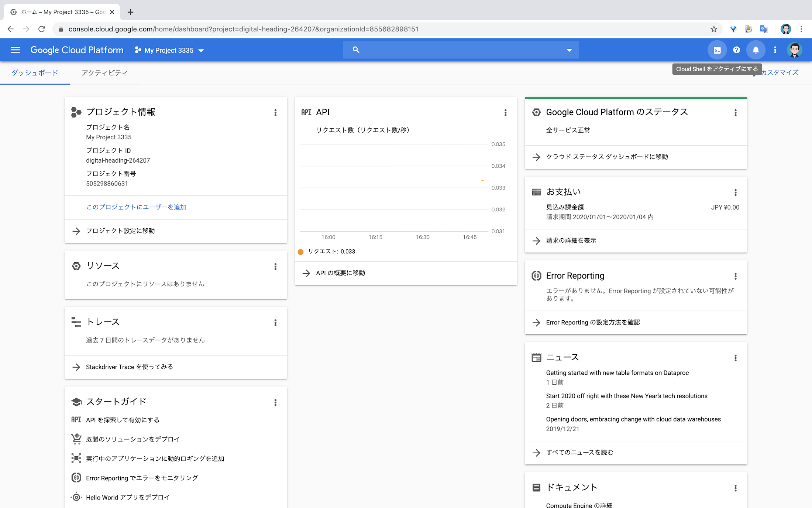Viewport: 812px width, 508px height.
Task: Open options for お支払い card
Action: 735,192
